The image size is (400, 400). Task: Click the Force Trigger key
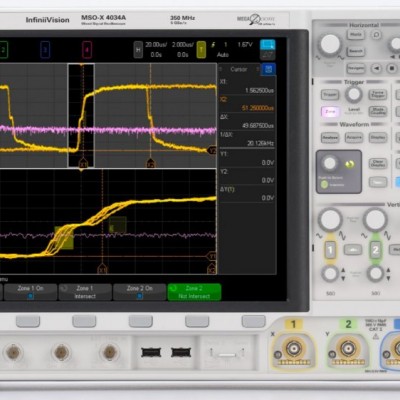coord(378,95)
